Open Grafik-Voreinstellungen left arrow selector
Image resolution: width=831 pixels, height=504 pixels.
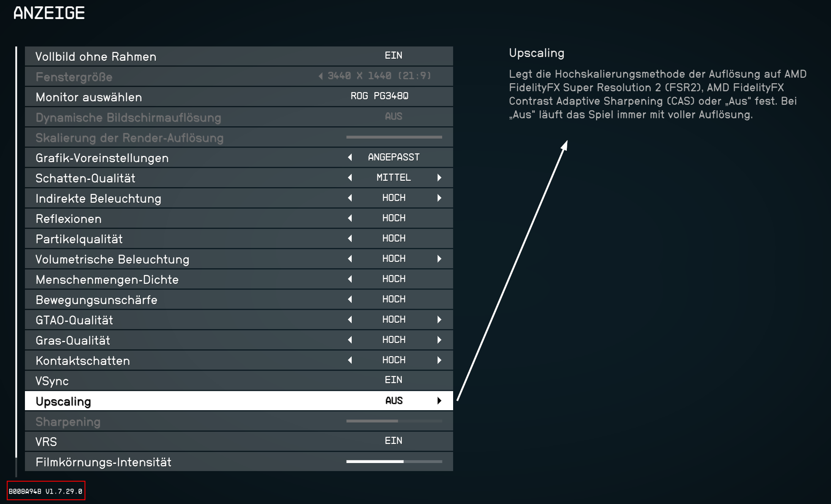[x=350, y=158]
